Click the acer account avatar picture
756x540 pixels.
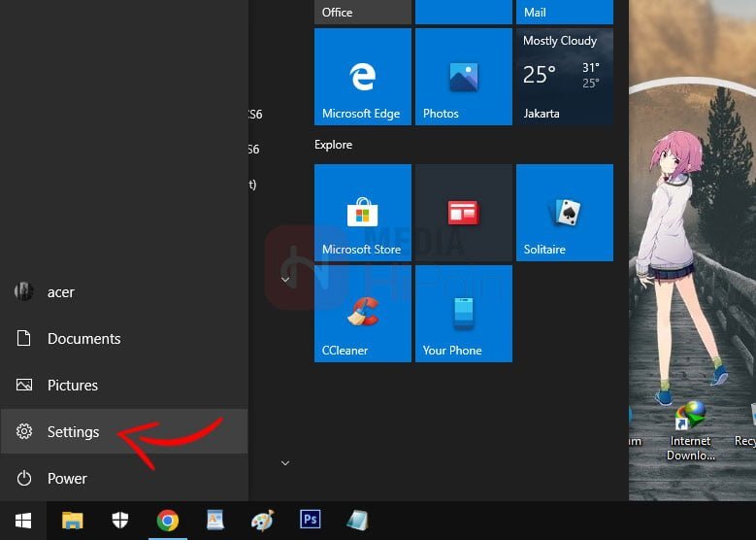pos(23,291)
